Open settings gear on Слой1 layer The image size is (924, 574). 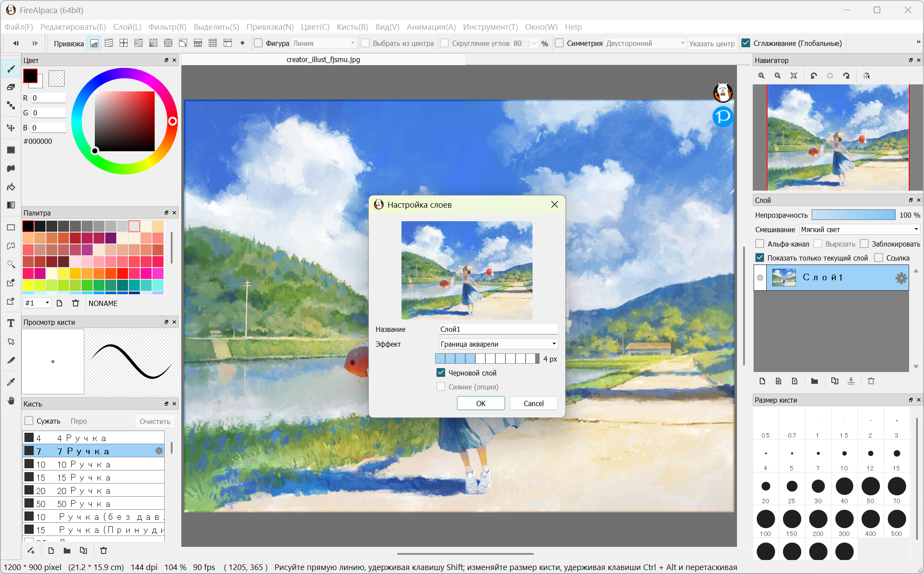coord(901,278)
